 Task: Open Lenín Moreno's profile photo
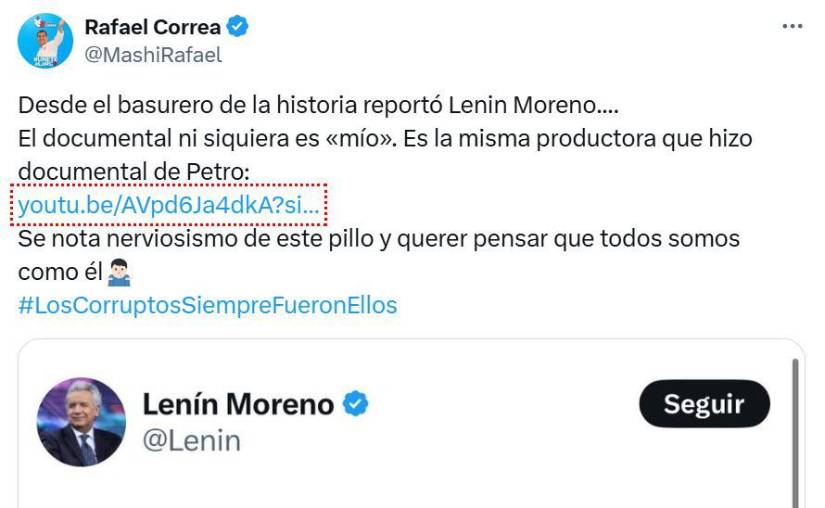(81, 422)
